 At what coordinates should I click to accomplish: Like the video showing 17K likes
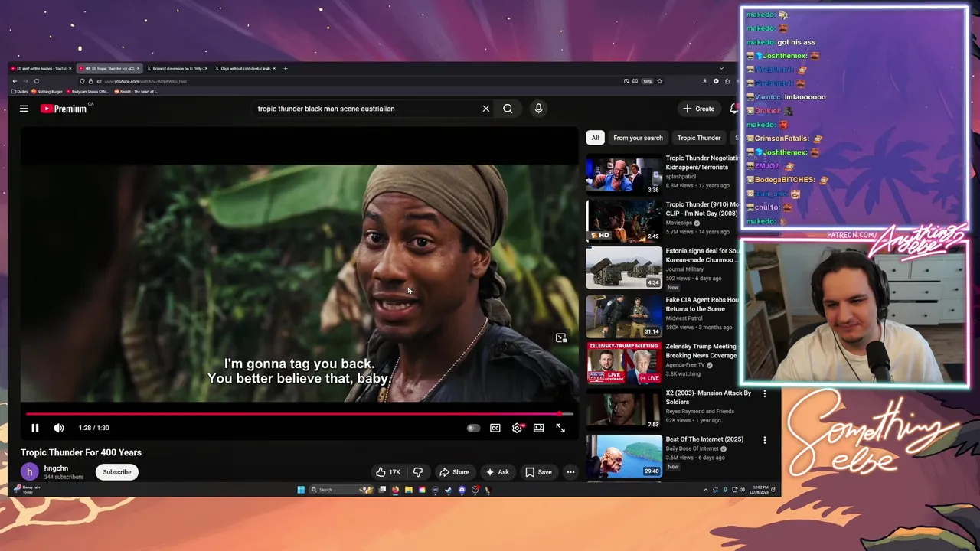[x=388, y=472]
